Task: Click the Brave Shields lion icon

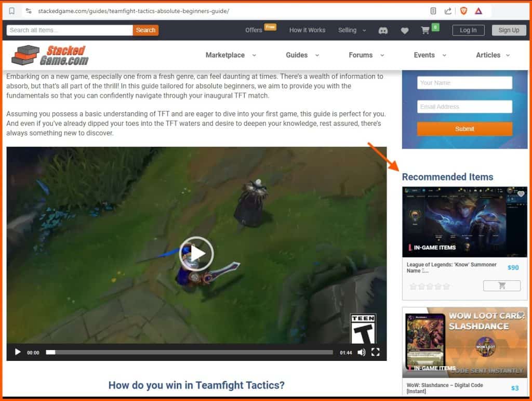Action: [463, 11]
